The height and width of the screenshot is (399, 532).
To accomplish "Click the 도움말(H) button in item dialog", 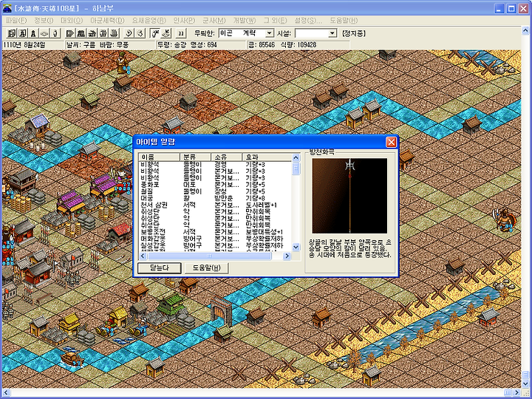I will [206, 267].
